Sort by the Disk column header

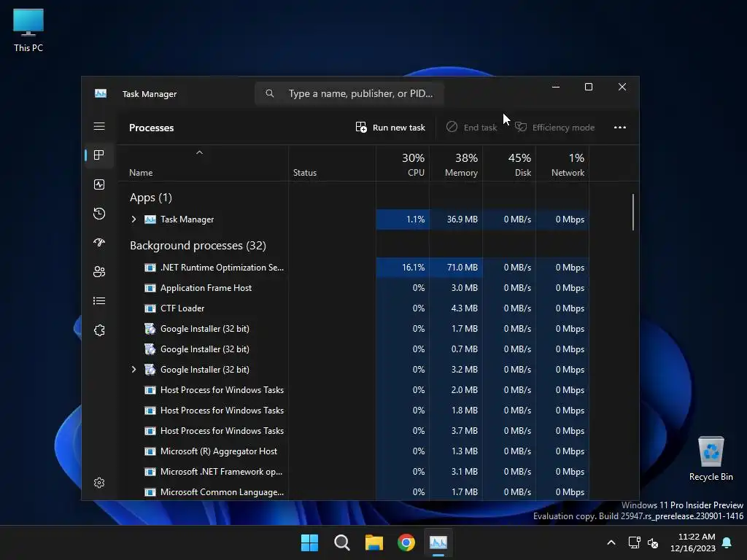(x=510, y=164)
